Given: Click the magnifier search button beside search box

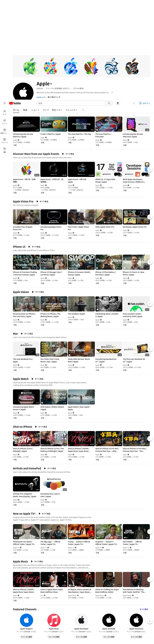Looking at the screenshot, I should 109,103.
